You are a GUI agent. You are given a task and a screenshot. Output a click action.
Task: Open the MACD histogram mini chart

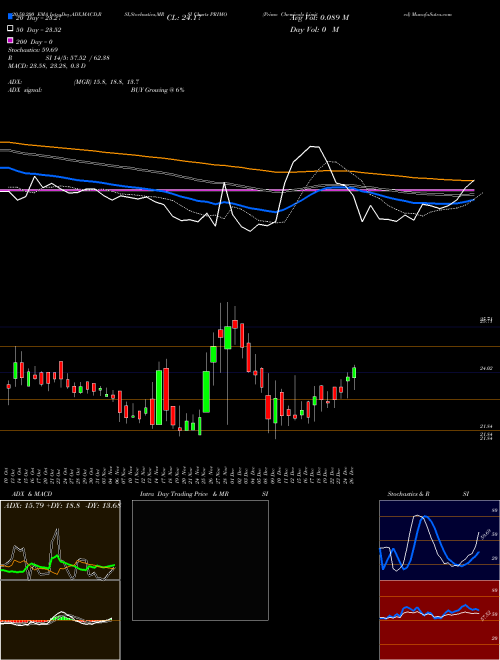(60, 620)
